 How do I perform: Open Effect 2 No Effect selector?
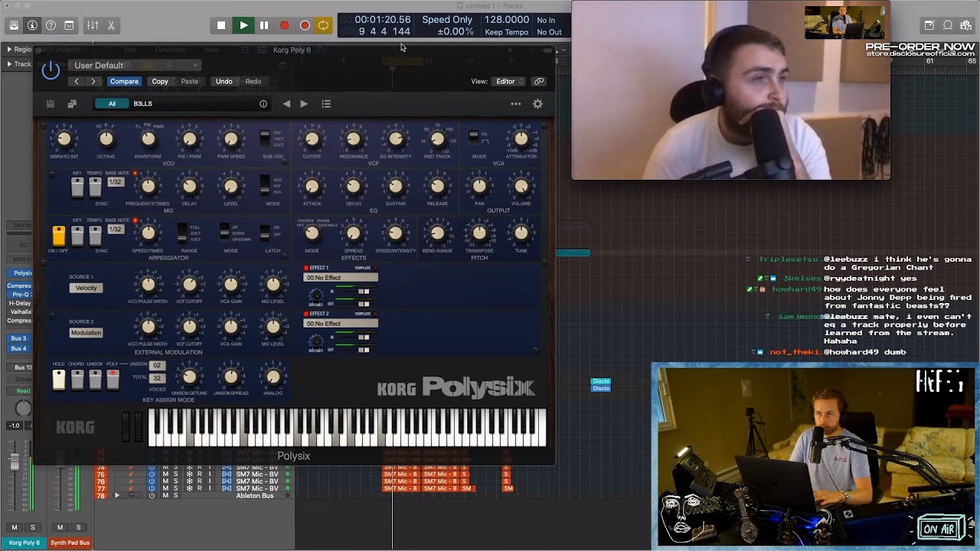pos(341,324)
